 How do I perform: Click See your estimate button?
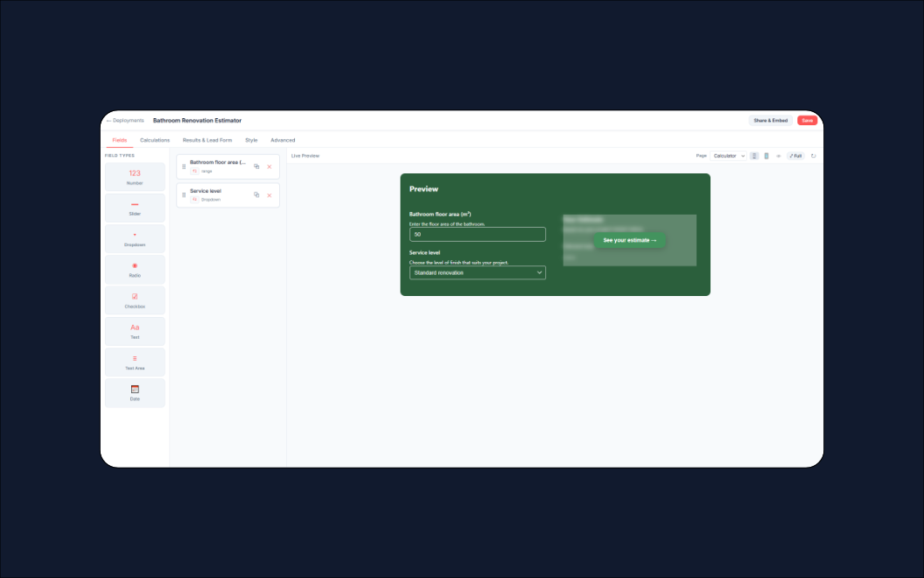[629, 240]
